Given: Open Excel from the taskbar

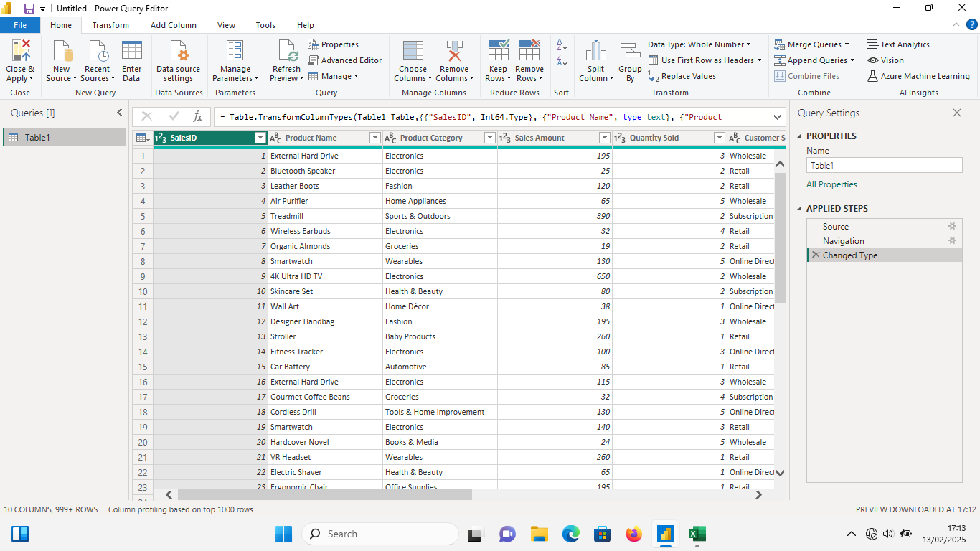Looking at the screenshot, I should click(697, 534).
